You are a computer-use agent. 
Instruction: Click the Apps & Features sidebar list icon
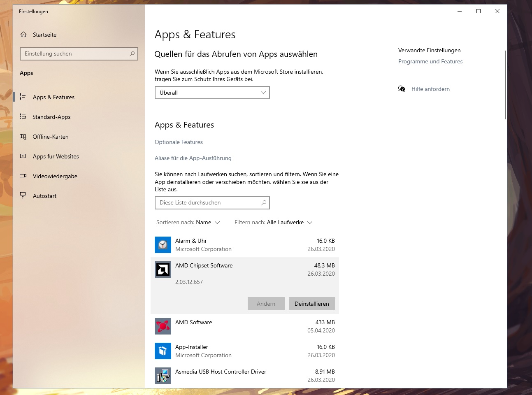tap(23, 97)
